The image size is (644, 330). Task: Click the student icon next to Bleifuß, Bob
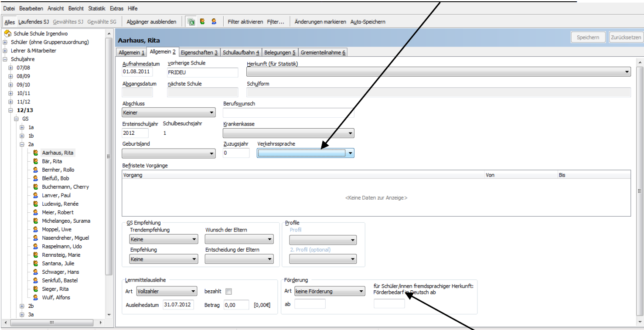click(x=36, y=178)
